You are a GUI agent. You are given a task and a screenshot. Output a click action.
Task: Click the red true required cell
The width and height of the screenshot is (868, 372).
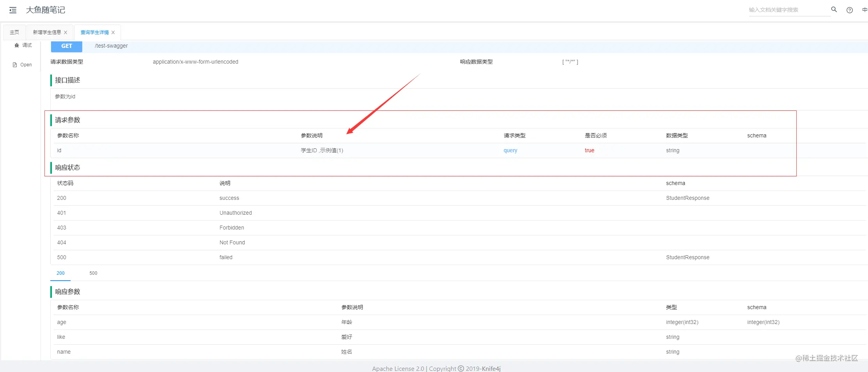(589, 150)
